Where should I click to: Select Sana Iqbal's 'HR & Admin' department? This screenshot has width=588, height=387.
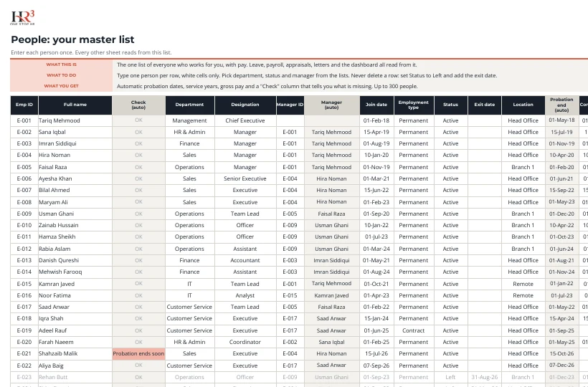(190, 133)
